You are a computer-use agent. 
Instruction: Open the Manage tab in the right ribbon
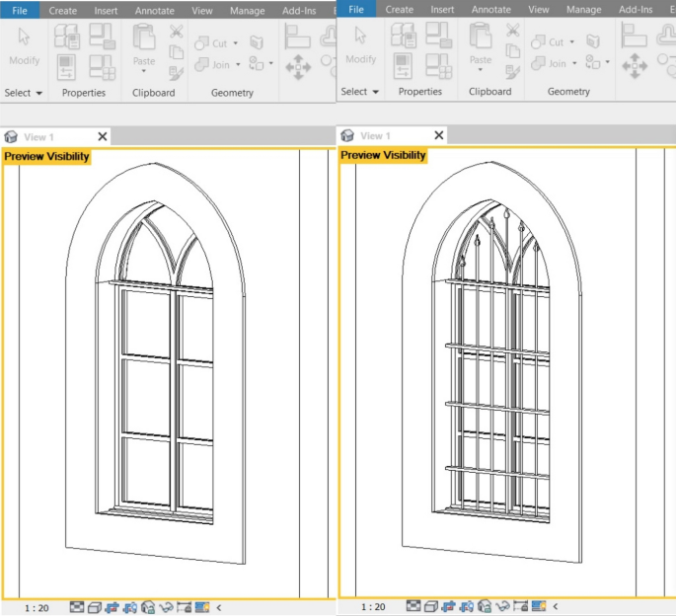pyautogui.click(x=583, y=10)
